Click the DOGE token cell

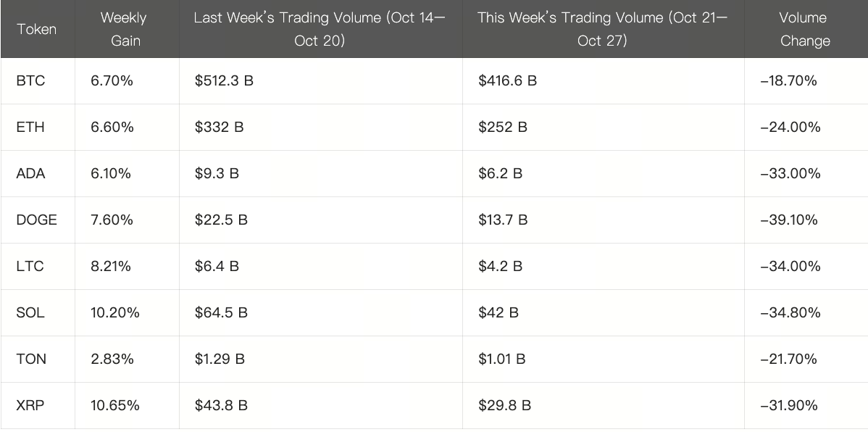(x=36, y=220)
